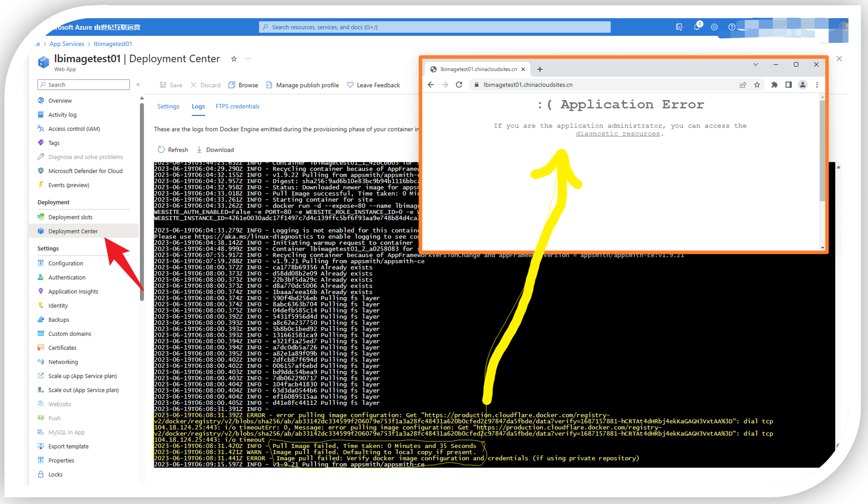
Task: Open the diagnostic resources link
Action: point(617,134)
